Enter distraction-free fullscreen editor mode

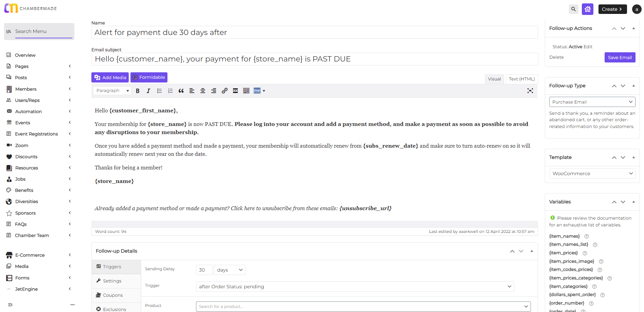point(530,91)
